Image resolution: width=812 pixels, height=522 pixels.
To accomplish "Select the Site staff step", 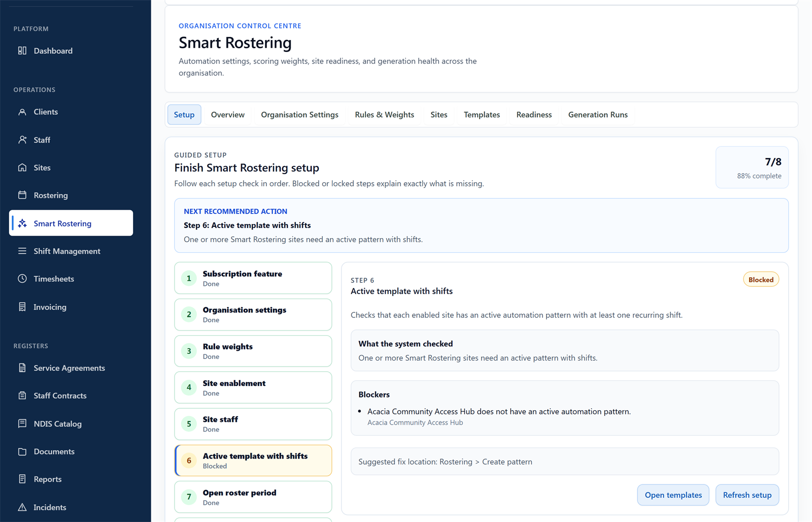I will tap(253, 424).
